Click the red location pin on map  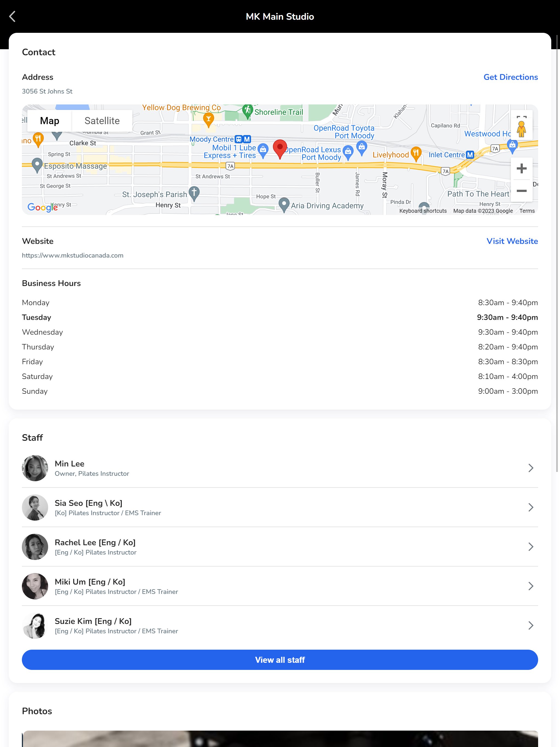[280, 148]
